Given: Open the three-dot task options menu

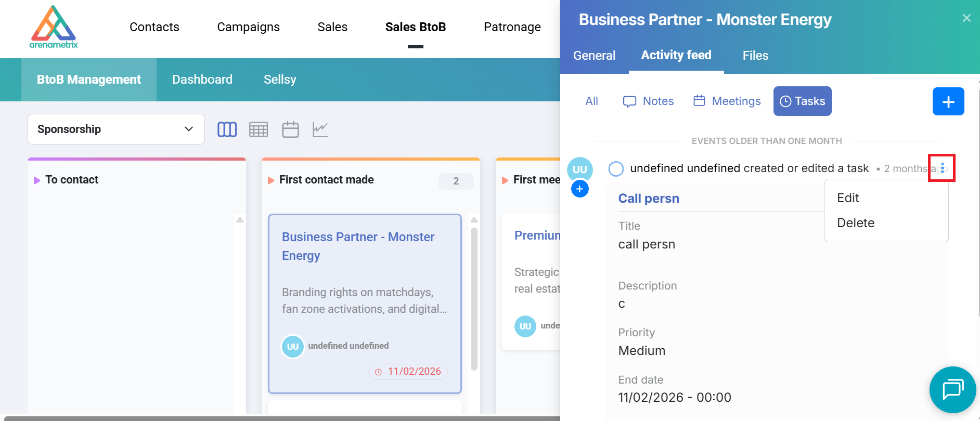Looking at the screenshot, I should 942,168.
